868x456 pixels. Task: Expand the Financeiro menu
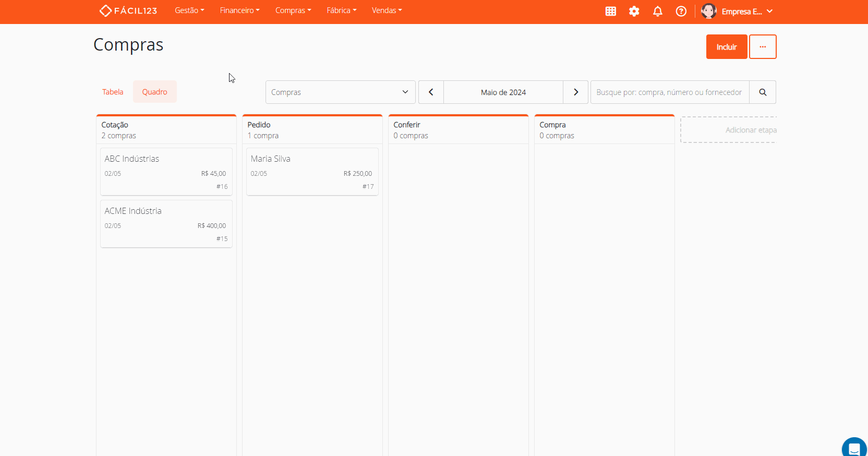pyautogui.click(x=239, y=10)
